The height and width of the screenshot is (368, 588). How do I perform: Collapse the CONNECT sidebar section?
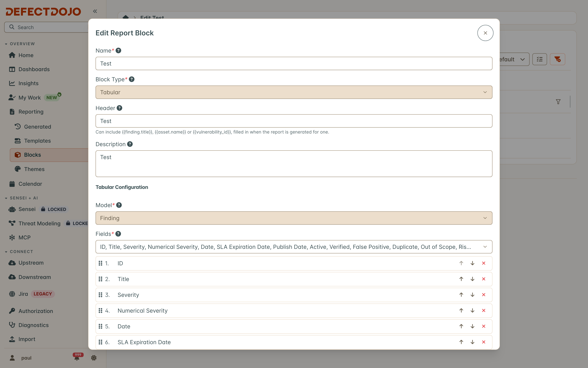(19, 252)
